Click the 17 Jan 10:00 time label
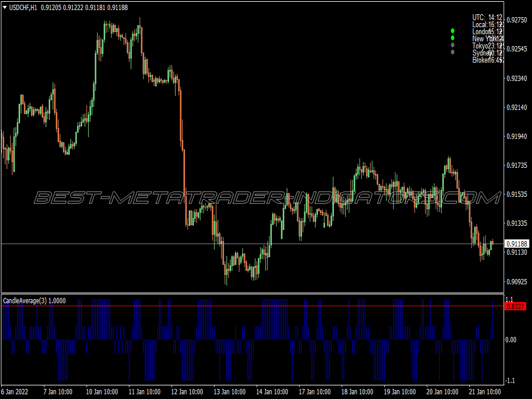Viewport: 532px width, 399px height. [x=314, y=391]
